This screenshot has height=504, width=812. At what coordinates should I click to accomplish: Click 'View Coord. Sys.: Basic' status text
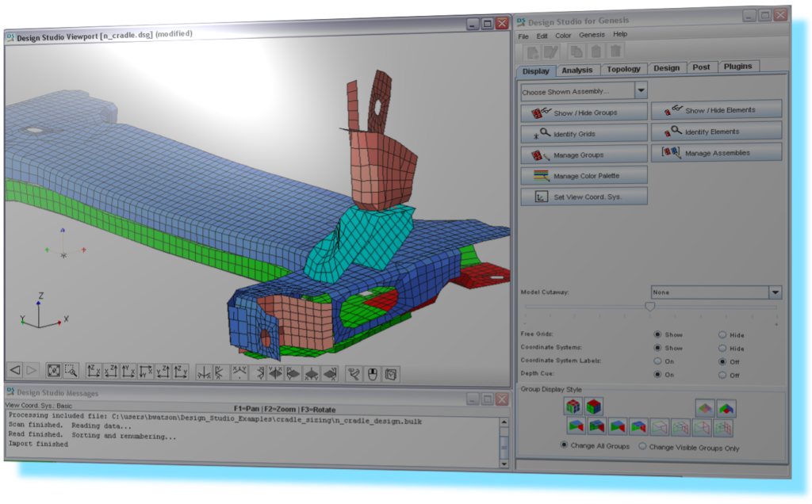(39, 406)
